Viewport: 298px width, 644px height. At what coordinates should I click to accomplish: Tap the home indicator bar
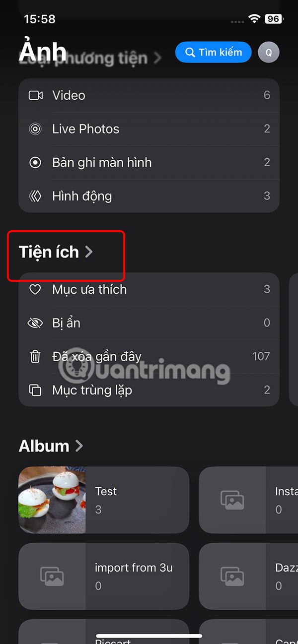coord(149,636)
